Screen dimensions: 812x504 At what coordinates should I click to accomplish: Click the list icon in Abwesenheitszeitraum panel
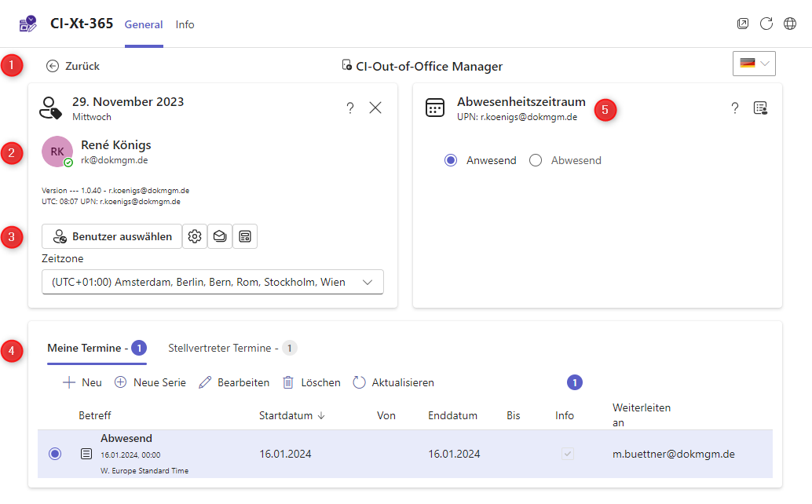coord(760,108)
